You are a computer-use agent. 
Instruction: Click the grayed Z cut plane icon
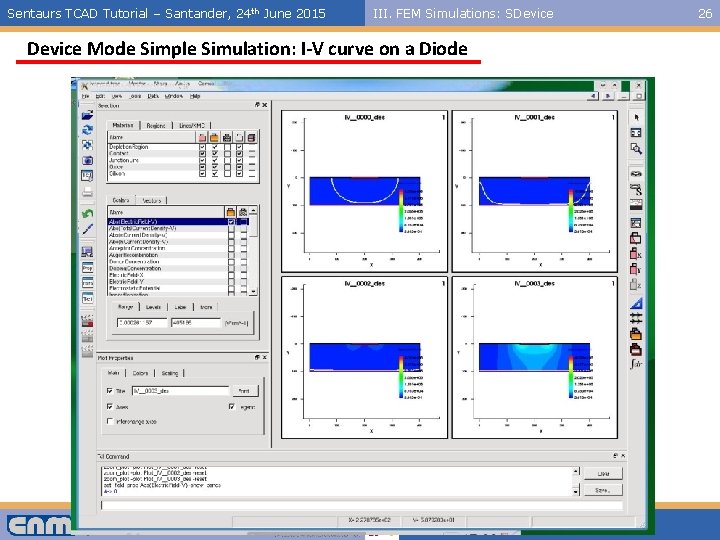pyautogui.click(x=636, y=285)
